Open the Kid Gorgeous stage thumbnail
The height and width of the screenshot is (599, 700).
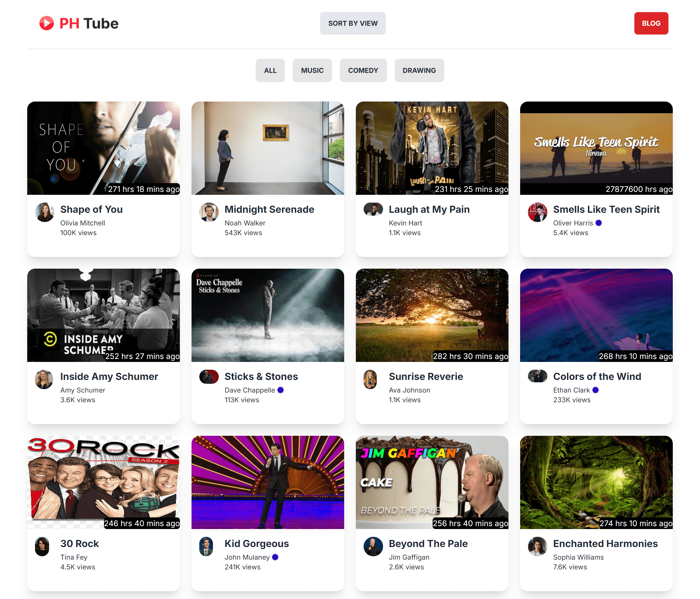pyautogui.click(x=268, y=482)
